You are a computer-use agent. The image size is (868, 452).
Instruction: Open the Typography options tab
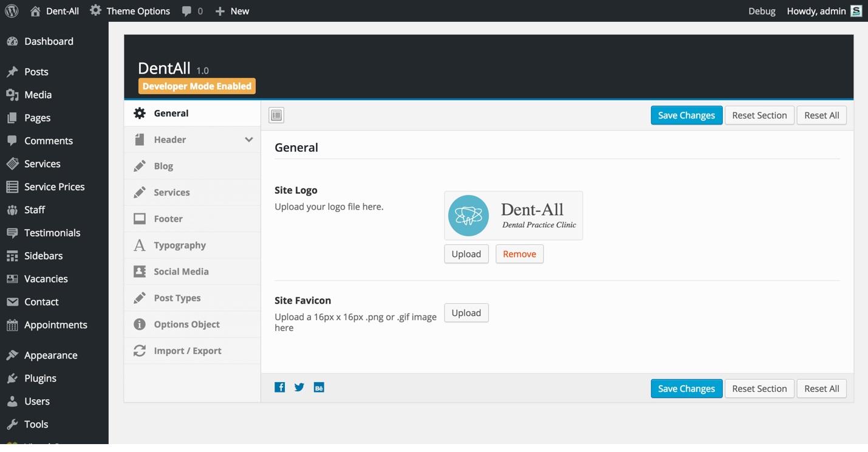tap(193, 245)
